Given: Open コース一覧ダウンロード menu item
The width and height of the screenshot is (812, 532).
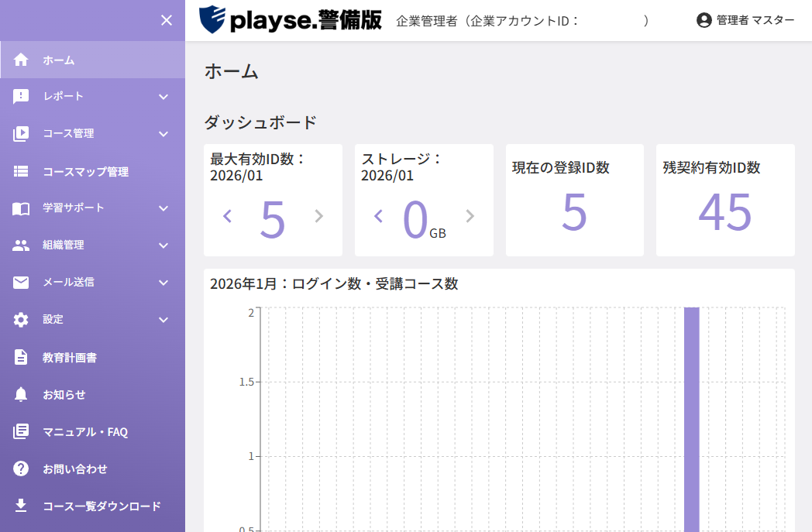Looking at the screenshot, I should click(93, 506).
